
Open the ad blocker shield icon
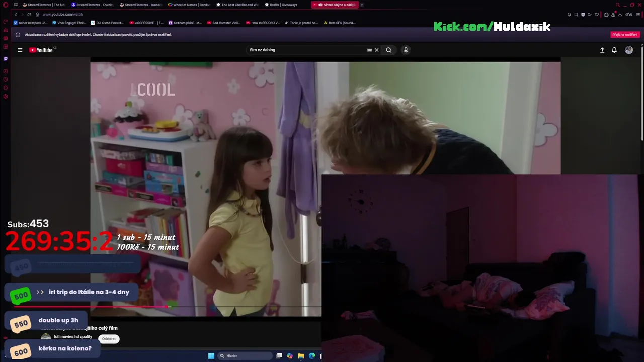(x=583, y=14)
